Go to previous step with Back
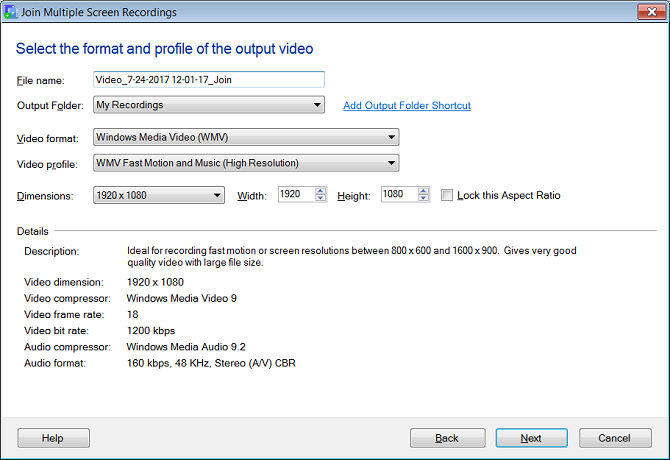Viewport: 670px width, 460px height. [x=447, y=438]
